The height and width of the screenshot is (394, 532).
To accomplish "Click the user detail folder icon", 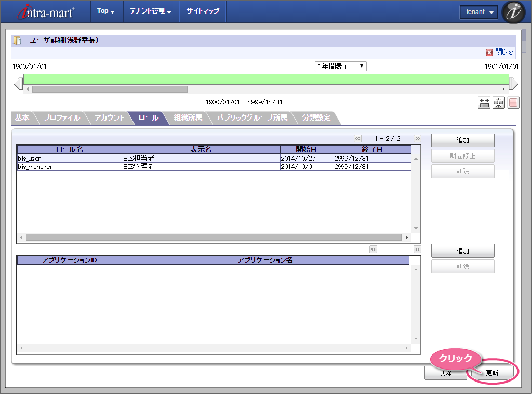I will [17, 41].
